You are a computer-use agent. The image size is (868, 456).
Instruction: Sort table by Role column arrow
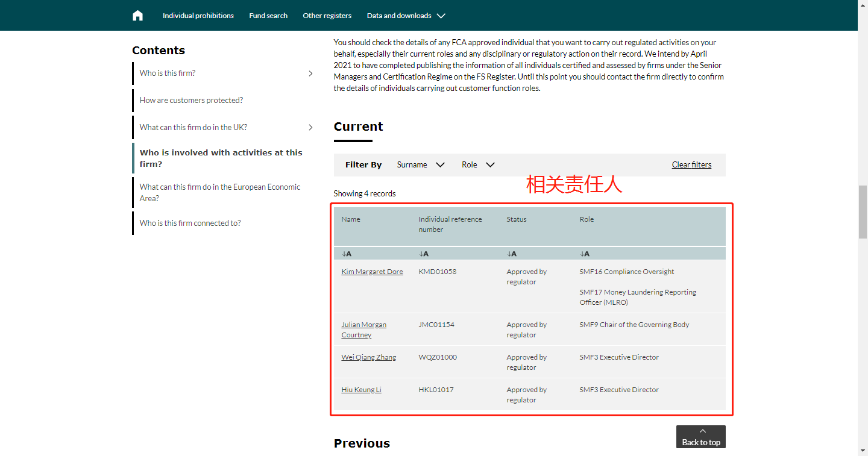pos(585,254)
